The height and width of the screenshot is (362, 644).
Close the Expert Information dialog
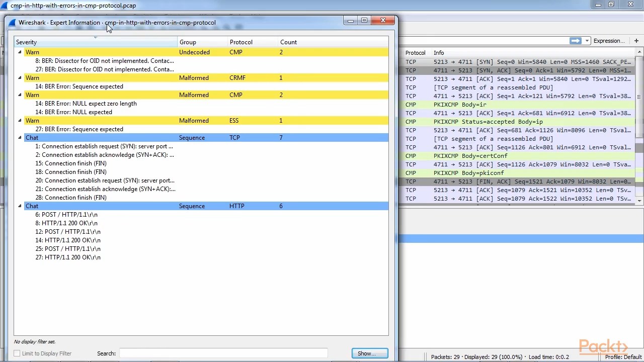(x=383, y=21)
